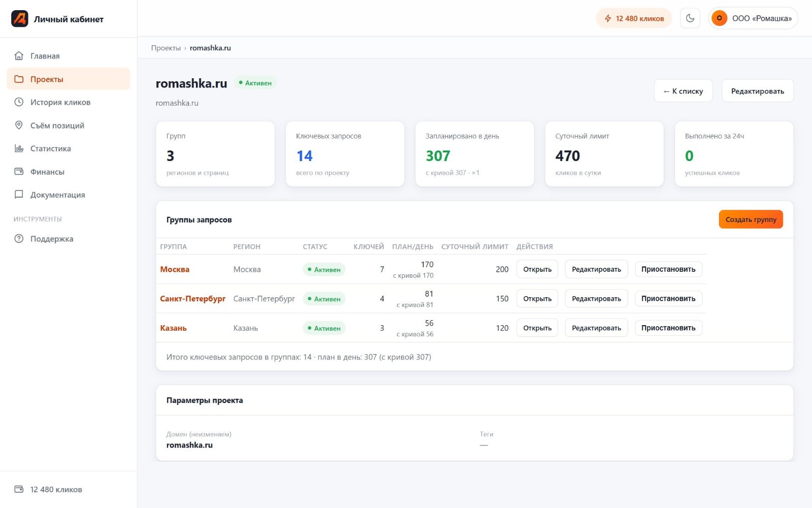Toggle dark mode with moon icon
This screenshot has width=812, height=508.
click(x=690, y=18)
